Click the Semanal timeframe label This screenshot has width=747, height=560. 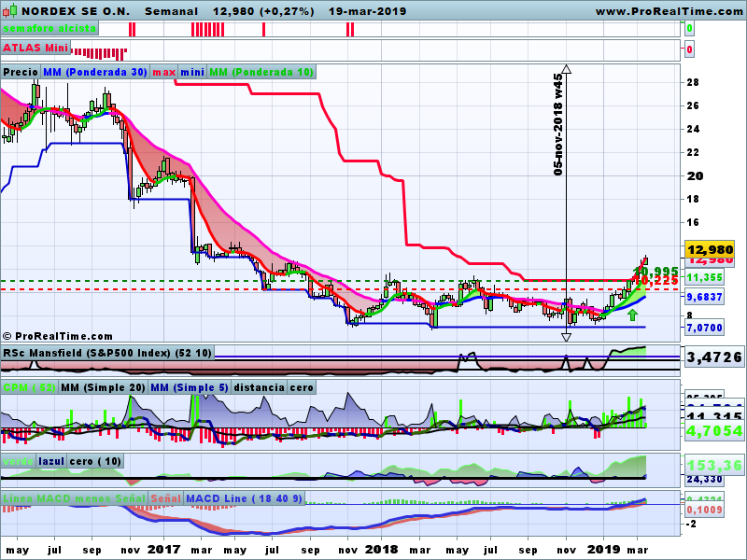pyautogui.click(x=171, y=11)
